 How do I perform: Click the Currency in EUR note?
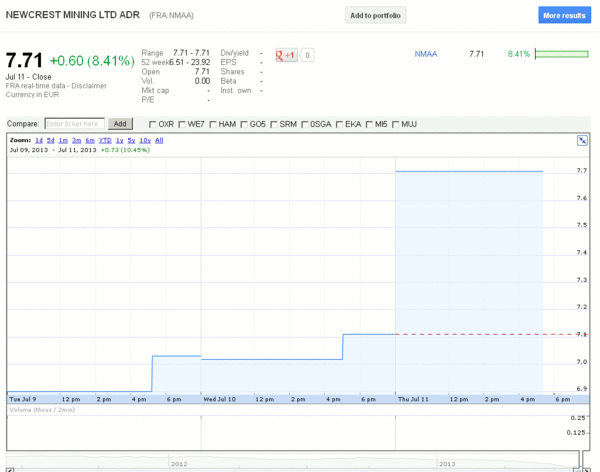32,95
